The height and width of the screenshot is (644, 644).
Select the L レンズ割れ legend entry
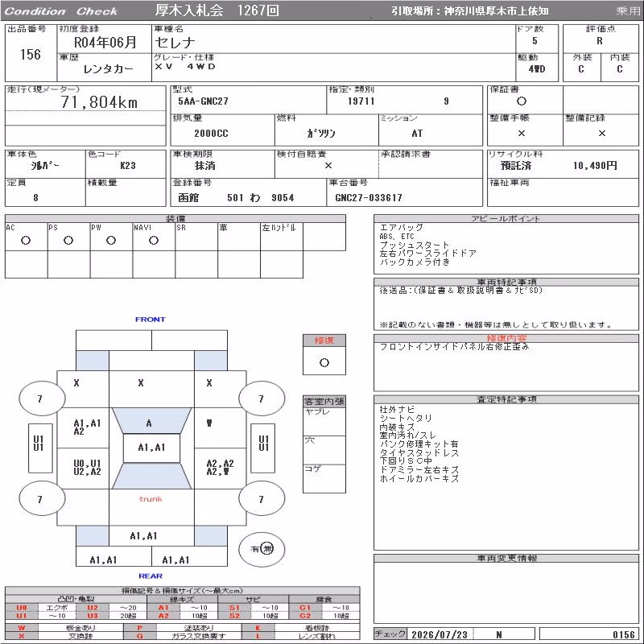tap(300, 636)
